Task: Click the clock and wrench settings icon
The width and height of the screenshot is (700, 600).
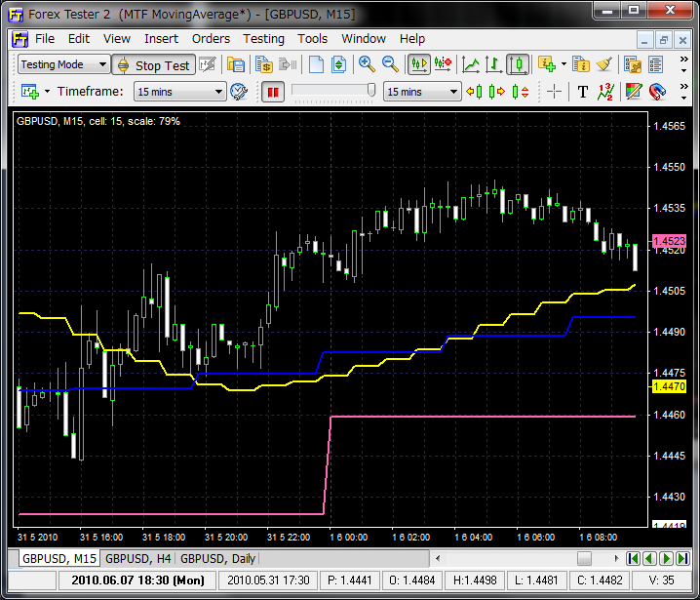Action: click(239, 92)
